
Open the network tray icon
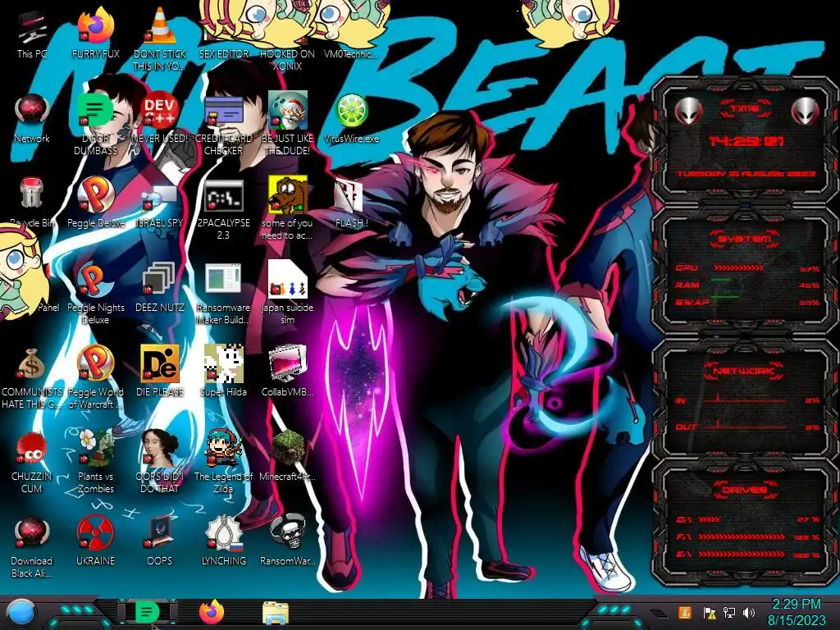pos(729,612)
